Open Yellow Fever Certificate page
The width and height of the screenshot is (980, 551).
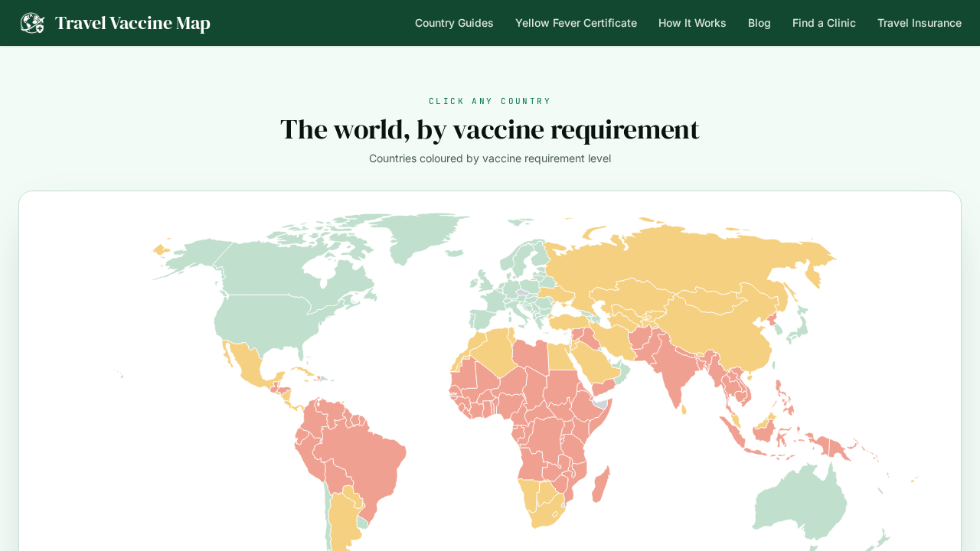pyautogui.click(x=576, y=23)
